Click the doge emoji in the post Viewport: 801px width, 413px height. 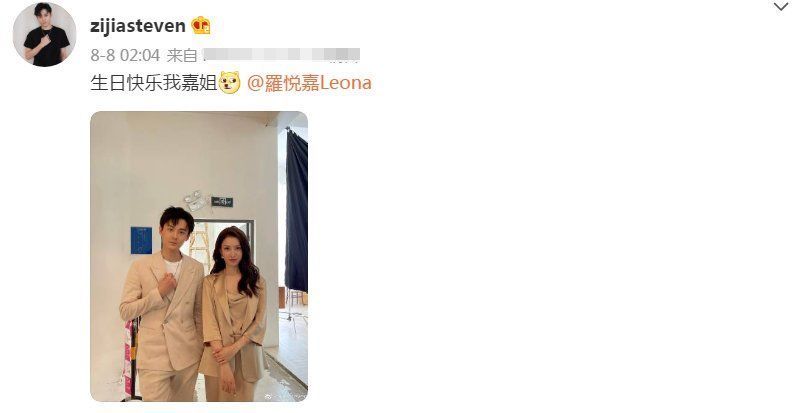click(x=229, y=83)
